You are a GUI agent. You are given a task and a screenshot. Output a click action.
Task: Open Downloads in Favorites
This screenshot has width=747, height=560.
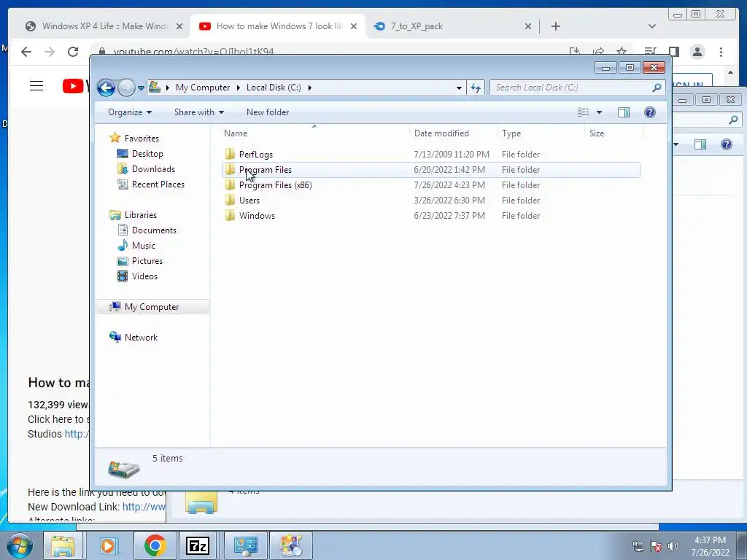[153, 169]
